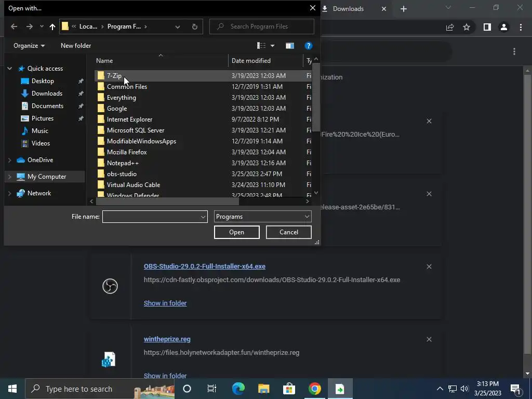Screen dimensions: 532x399
Task: Click Show in folder for OBS installer
Action: [x=165, y=303]
